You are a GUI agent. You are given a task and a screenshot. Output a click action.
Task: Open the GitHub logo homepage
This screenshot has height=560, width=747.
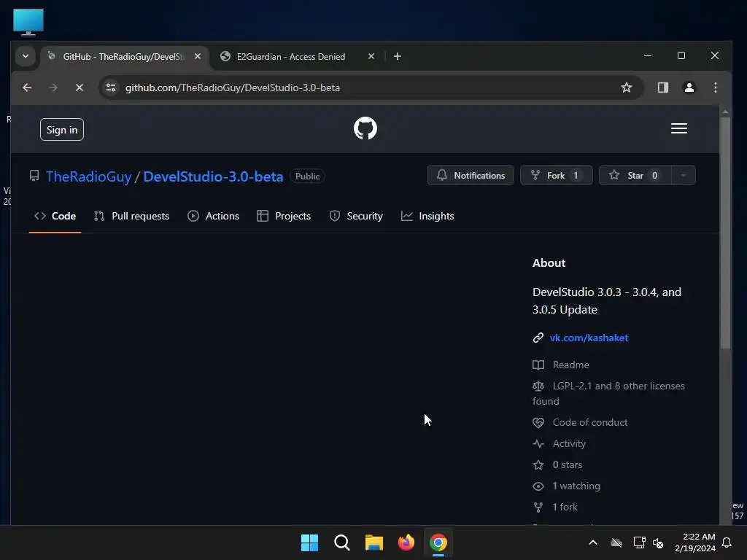pos(365,128)
